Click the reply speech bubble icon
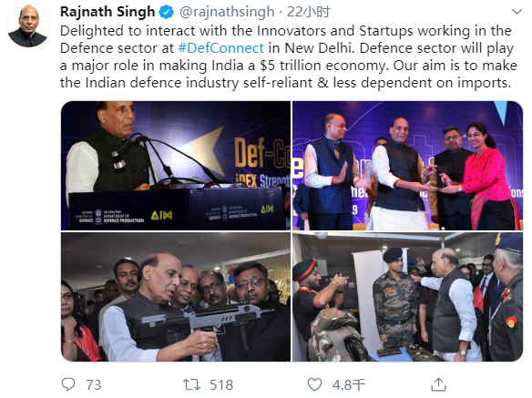This screenshot has width=532, height=398. click(68, 384)
